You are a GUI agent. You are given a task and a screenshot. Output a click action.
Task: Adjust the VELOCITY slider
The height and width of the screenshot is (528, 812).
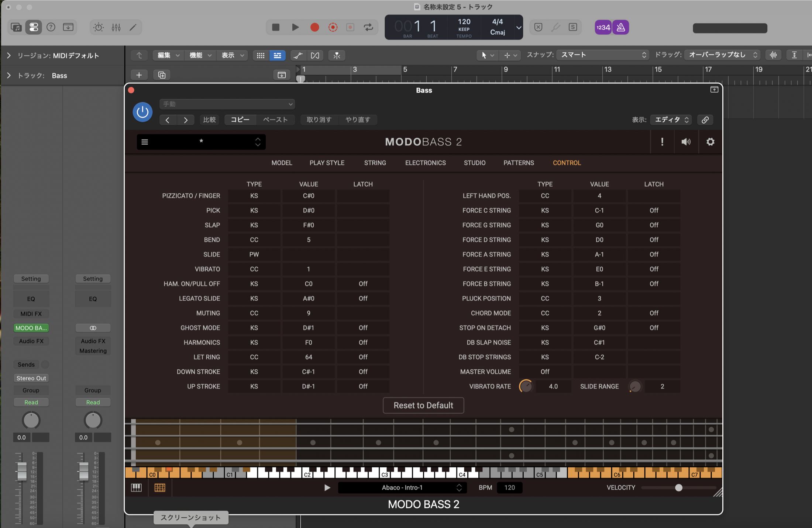point(678,488)
